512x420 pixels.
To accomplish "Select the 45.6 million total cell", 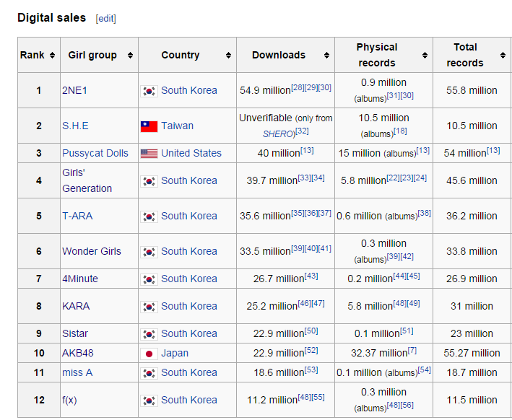I will pos(472,180).
